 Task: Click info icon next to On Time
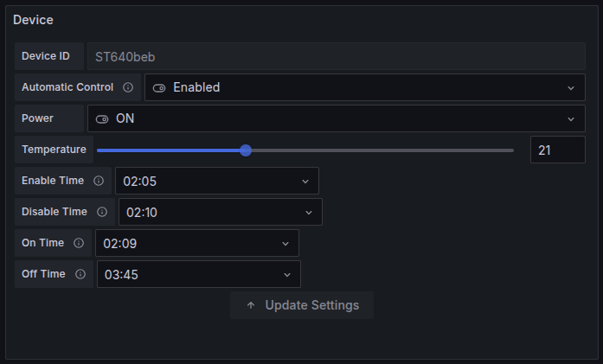coord(79,243)
